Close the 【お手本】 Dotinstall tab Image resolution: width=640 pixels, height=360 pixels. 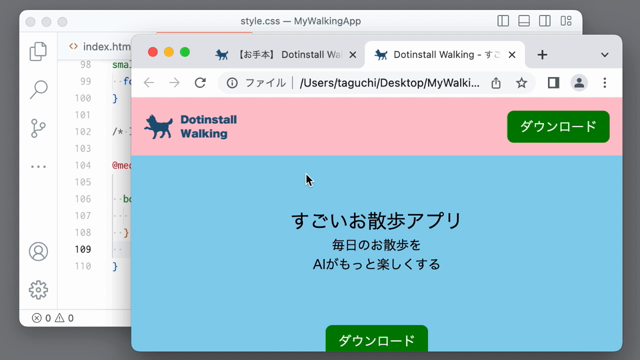353,55
